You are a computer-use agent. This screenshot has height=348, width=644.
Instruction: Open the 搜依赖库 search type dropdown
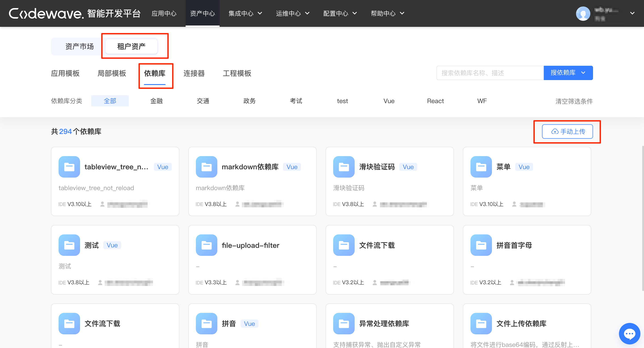point(568,73)
